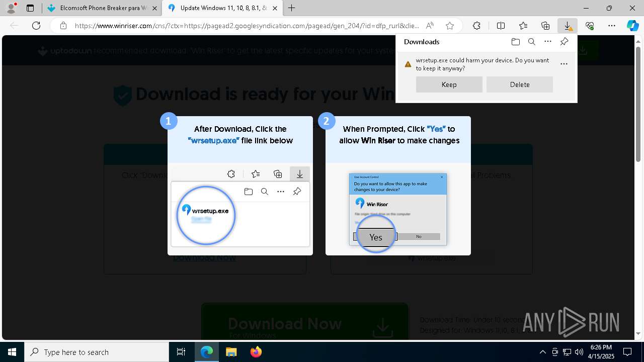Open the Windows Start menu
This screenshot has height=362, width=644.
12,352
